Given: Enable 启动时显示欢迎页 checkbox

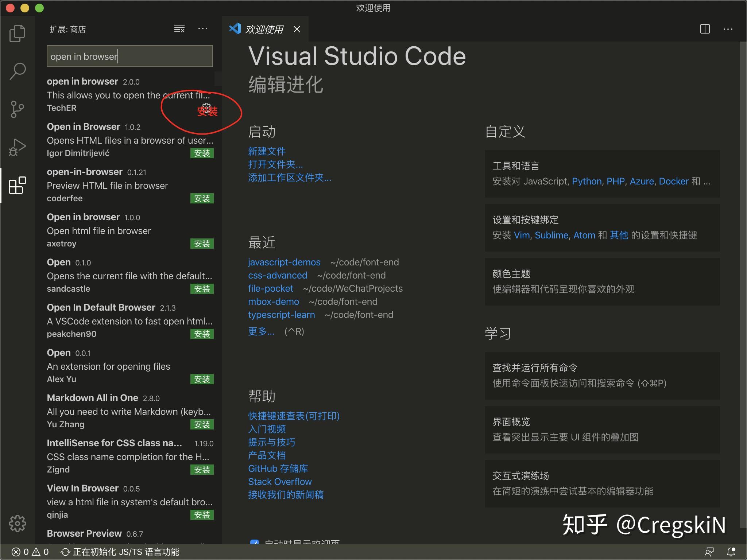Looking at the screenshot, I should tap(255, 543).
